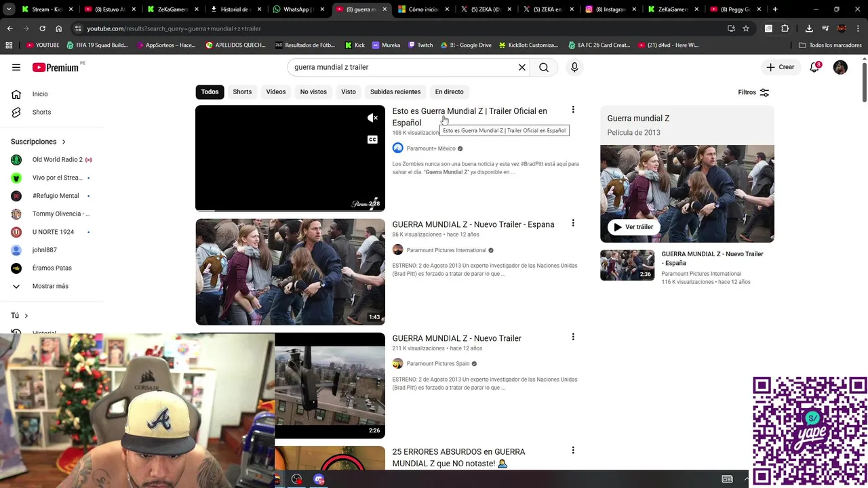Open the Paramount Pictures Spain channel

tap(437, 363)
